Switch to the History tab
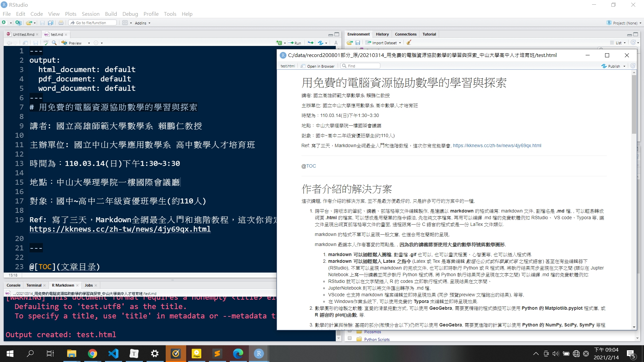 [382, 34]
